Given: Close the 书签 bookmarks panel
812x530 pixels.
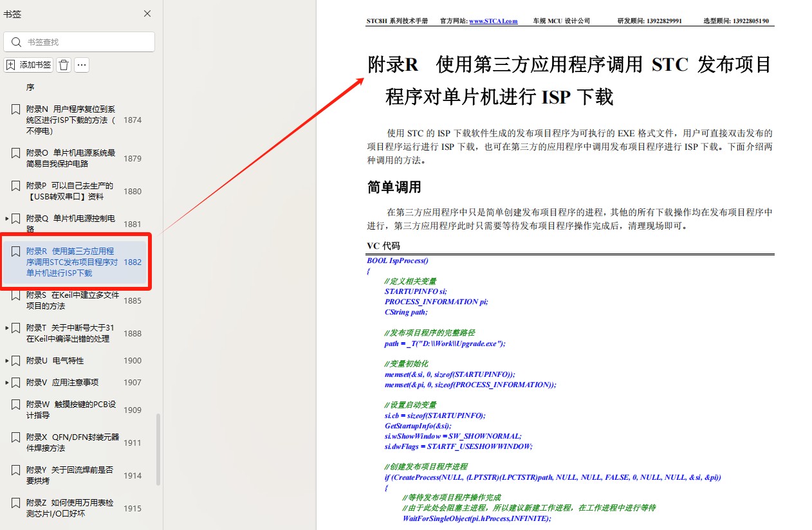Looking at the screenshot, I should tap(147, 14).
